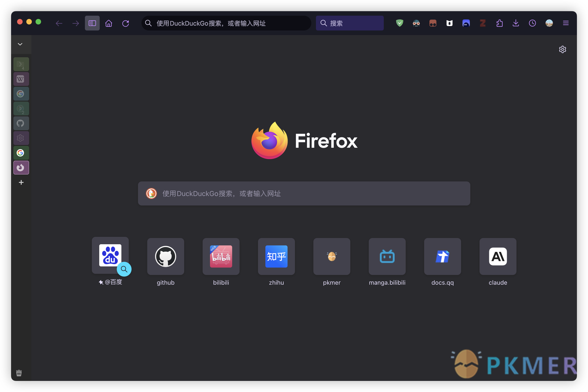Open the hamburger application menu
The width and height of the screenshot is (588, 392).
tap(566, 23)
